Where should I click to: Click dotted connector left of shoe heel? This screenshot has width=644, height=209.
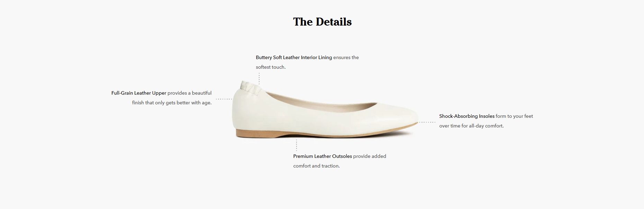click(x=224, y=99)
